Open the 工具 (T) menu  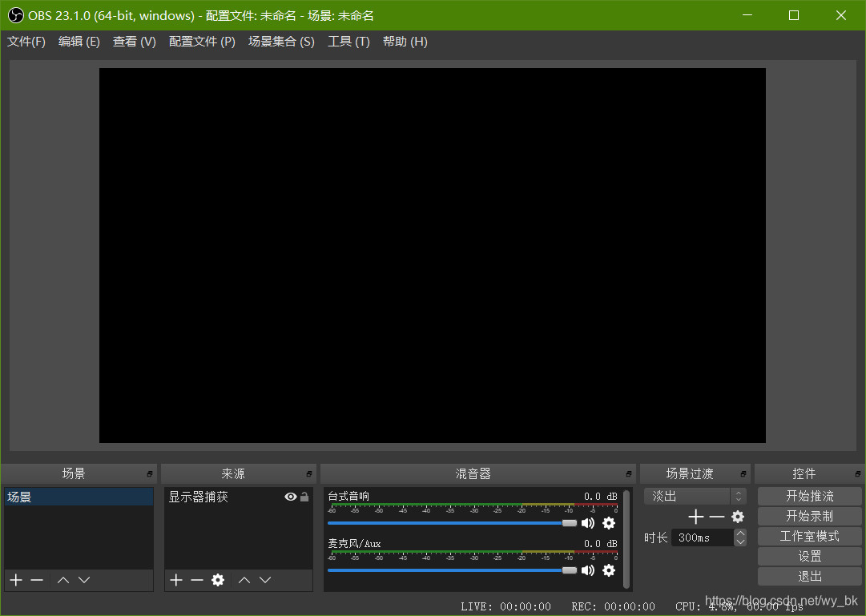point(348,42)
